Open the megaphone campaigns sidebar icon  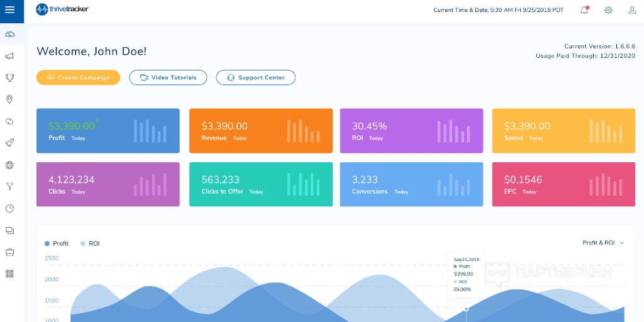click(x=10, y=56)
